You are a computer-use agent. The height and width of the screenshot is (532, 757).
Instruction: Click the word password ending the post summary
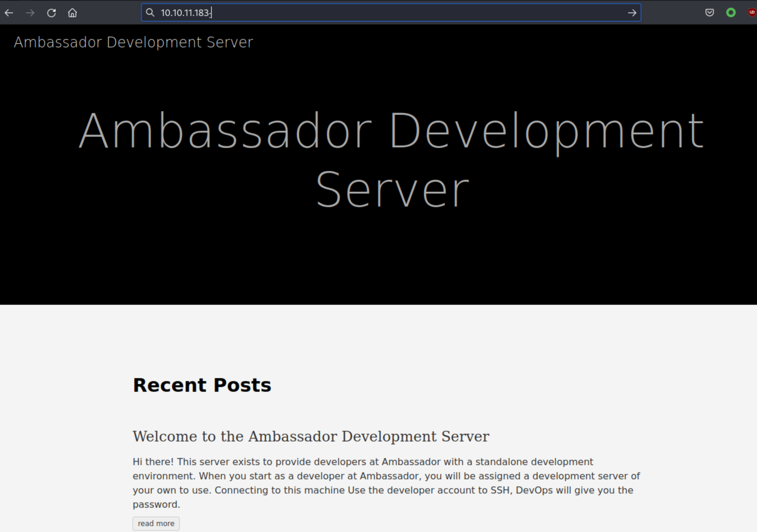point(156,504)
